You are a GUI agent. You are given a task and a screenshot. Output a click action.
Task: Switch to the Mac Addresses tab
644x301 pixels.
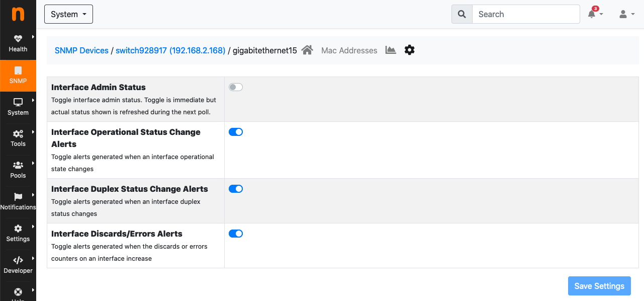click(x=349, y=50)
